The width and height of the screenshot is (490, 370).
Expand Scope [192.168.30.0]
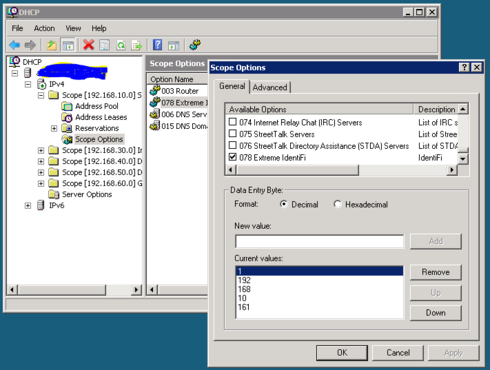pyautogui.click(x=41, y=150)
